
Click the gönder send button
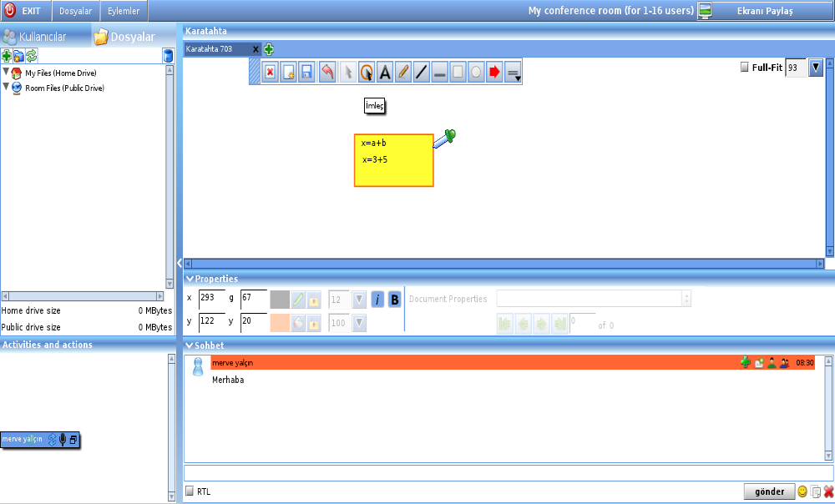coord(768,491)
